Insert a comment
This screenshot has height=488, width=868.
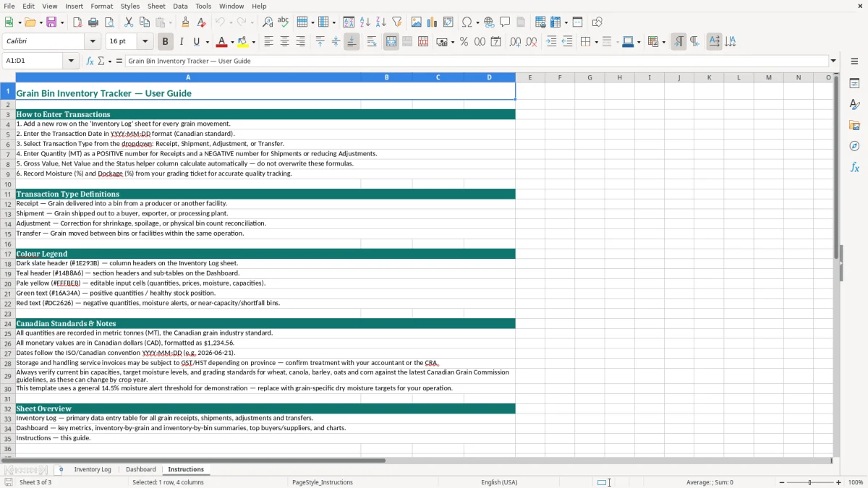pyautogui.click(x=505, y=22)
